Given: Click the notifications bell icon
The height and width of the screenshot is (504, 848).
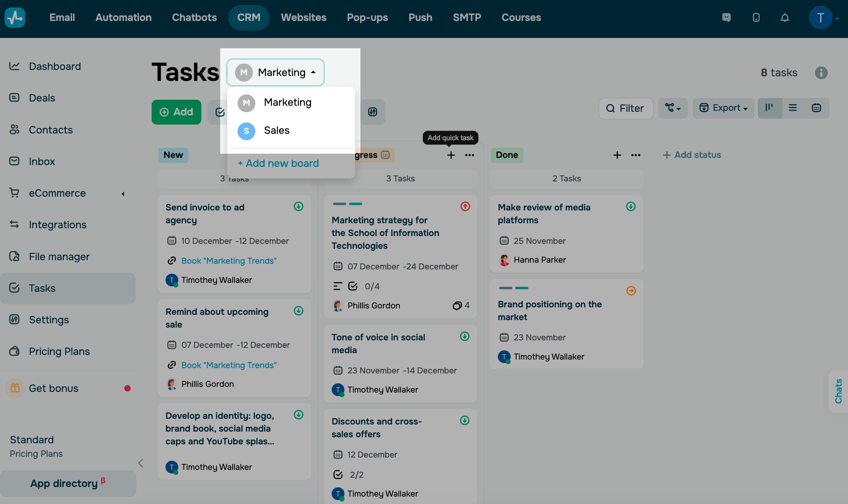Looking at the screenshot, I should point(785,17).
